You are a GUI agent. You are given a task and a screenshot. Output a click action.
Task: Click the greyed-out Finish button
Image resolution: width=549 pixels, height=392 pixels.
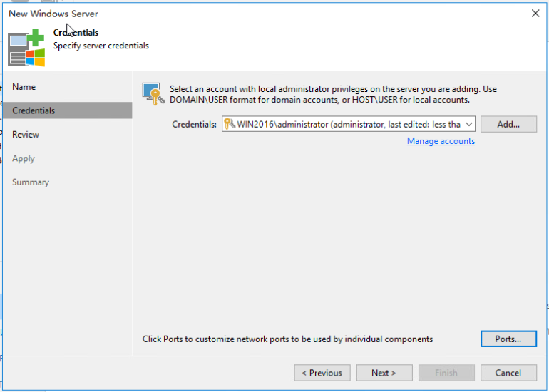coord(446,373)
